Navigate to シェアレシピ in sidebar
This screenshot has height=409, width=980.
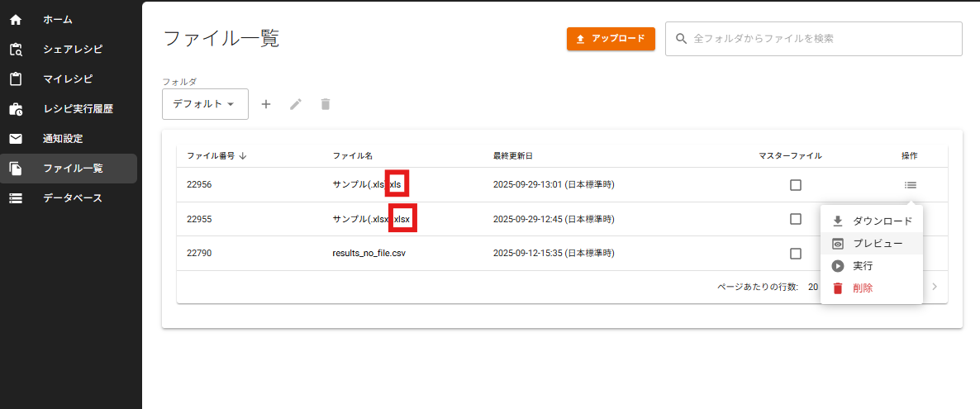(73, 50)
